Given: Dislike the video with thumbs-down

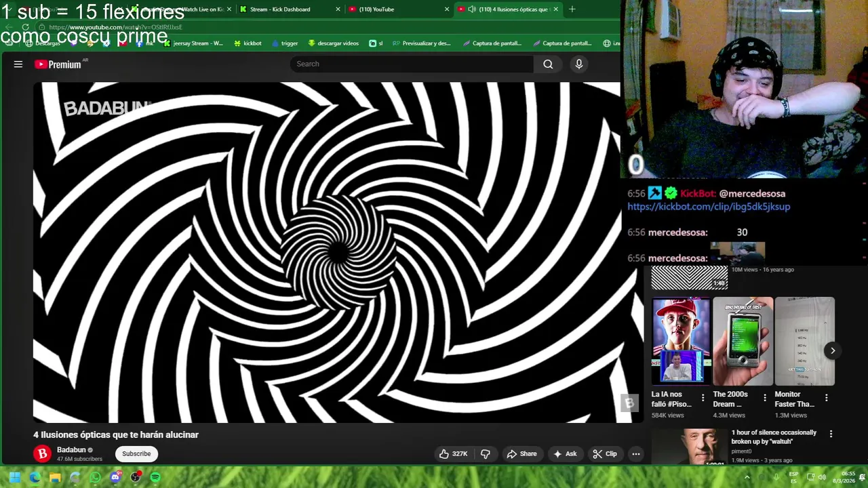Looking at the screenshot, I should pos(486,453).
